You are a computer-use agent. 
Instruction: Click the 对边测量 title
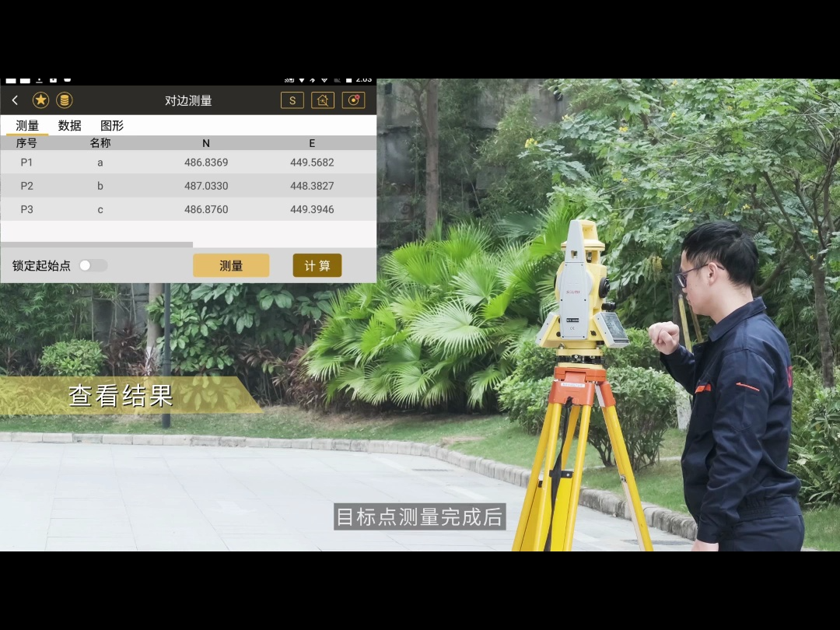(188, 100)
